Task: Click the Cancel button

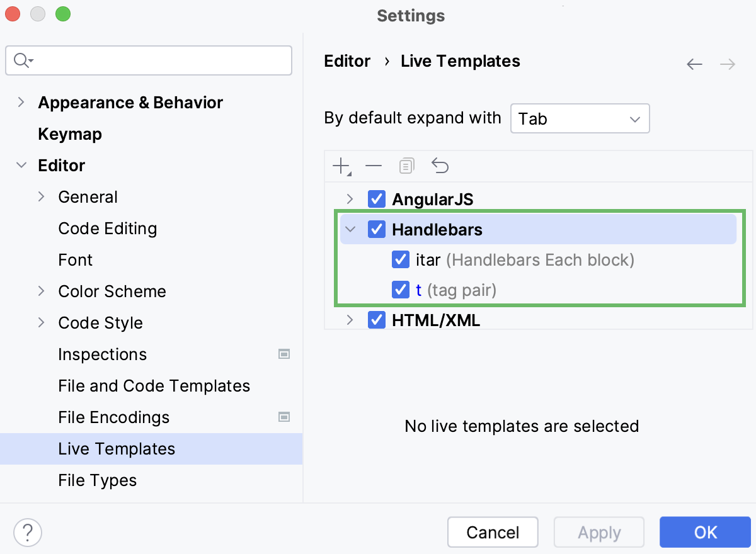Action: (493, 532)
